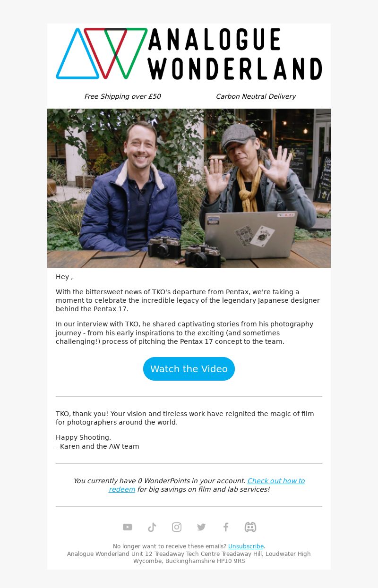378x588 pixels.
Task: Follow the 'Check out how to redeem' link
Action: tap(206, 485)
